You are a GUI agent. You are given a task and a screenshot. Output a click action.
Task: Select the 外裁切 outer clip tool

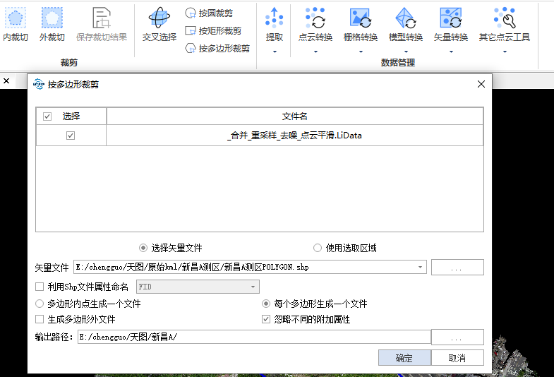[x=52, y=24]
